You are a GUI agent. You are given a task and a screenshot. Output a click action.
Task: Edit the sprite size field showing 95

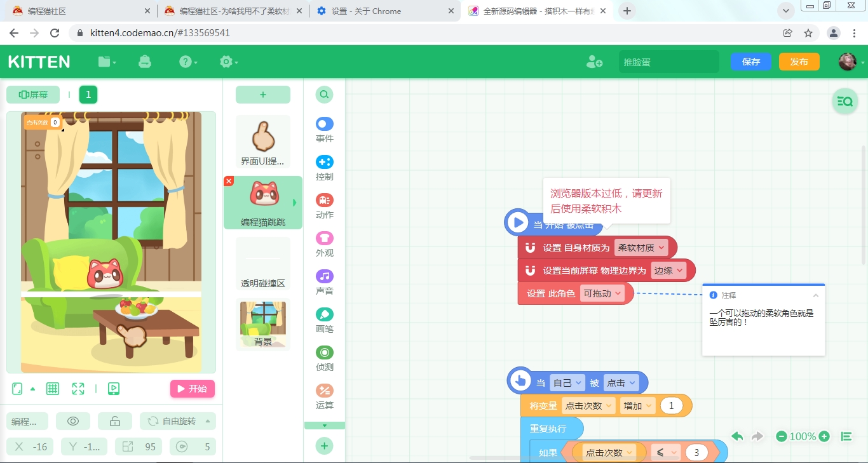pyautogui.click(x=139, y=446)
